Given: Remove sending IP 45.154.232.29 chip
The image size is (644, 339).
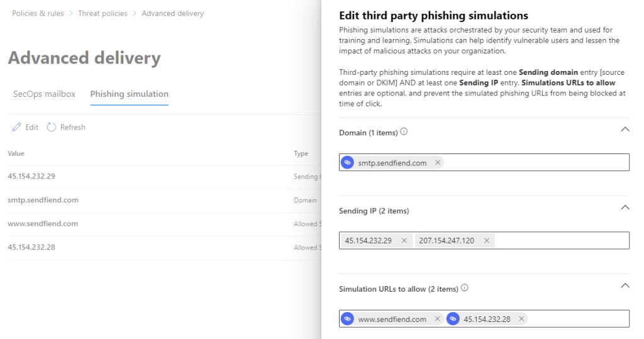Looking at the screenshot, I should point(404,241).
